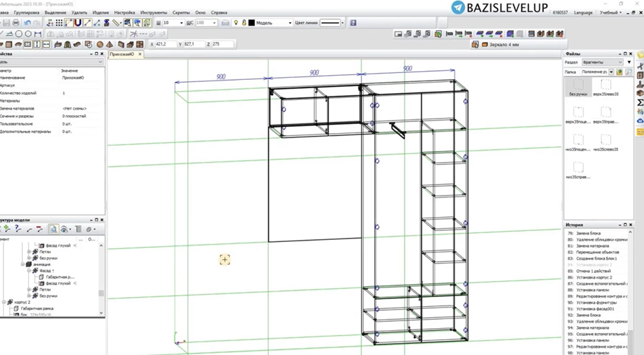
Task: Click history entry 83: Создание блока Блок1
Action: [592, 258]
